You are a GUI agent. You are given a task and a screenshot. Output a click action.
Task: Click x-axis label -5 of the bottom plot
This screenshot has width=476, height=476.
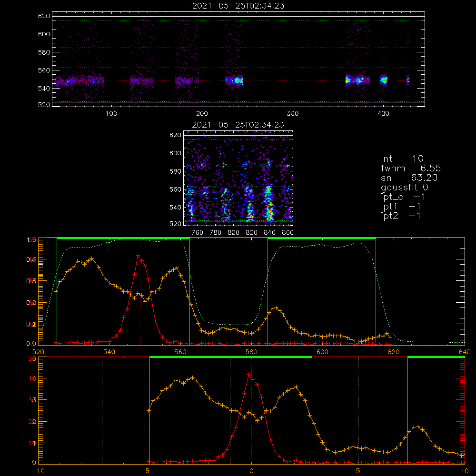tap(145, 471)
